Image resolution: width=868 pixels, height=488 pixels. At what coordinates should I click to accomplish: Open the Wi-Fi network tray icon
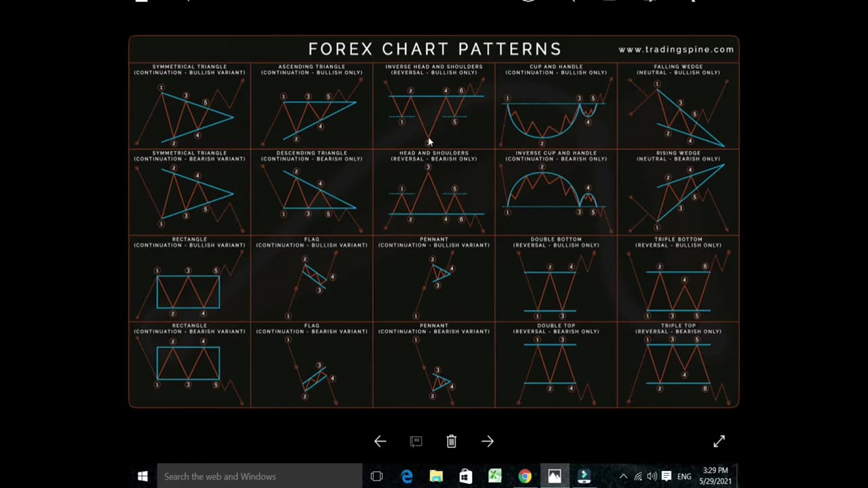tap(637, 476)
